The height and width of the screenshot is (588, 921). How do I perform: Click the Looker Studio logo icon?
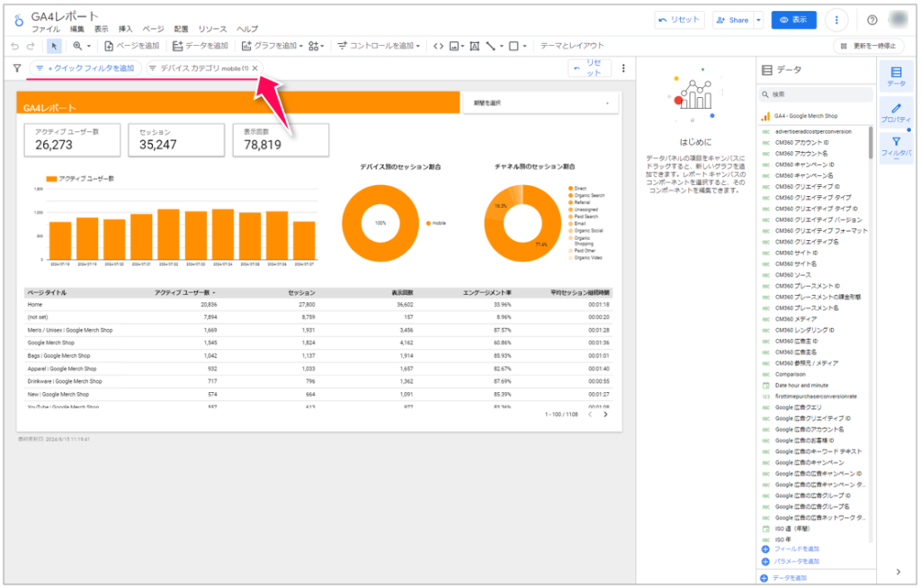19,22
